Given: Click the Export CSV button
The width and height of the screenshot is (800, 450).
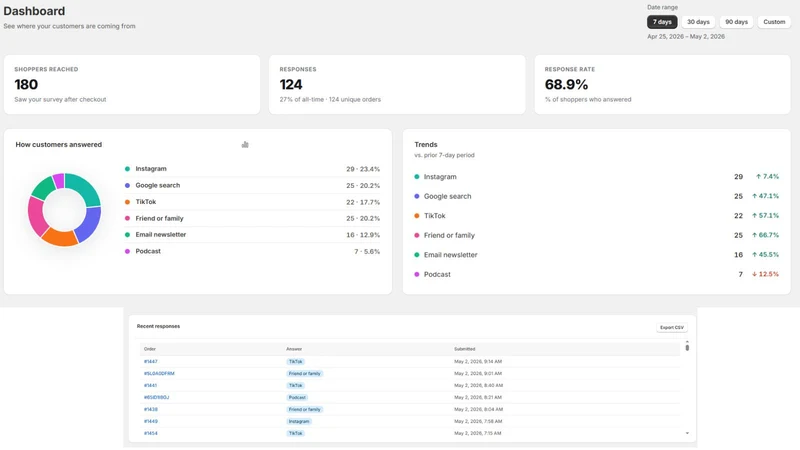Looking at the screenshot, I should (671, 328).
